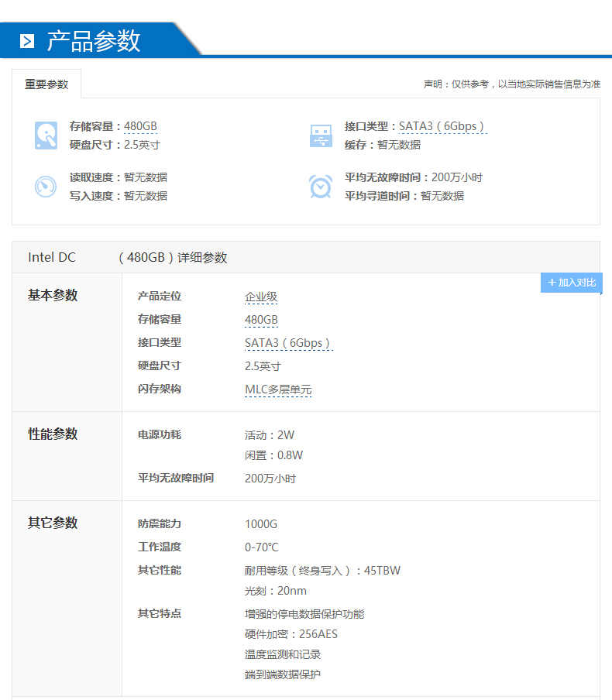Screen dimensions: 612x700
Task: Click the 1000G shock resistance value
Action: tap(261, 524)
